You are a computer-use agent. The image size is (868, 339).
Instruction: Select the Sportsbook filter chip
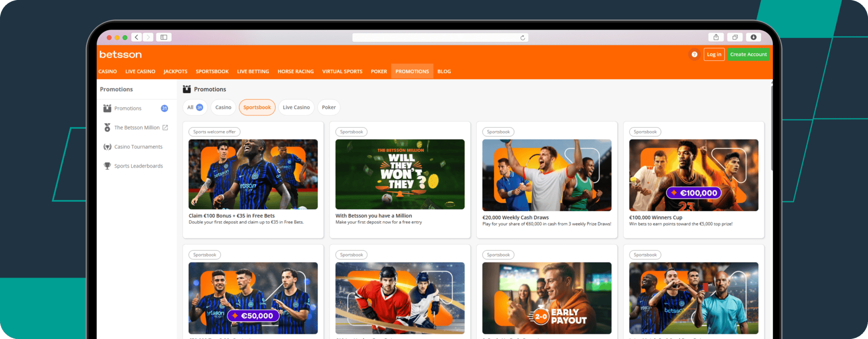click(x=257, y=107)
